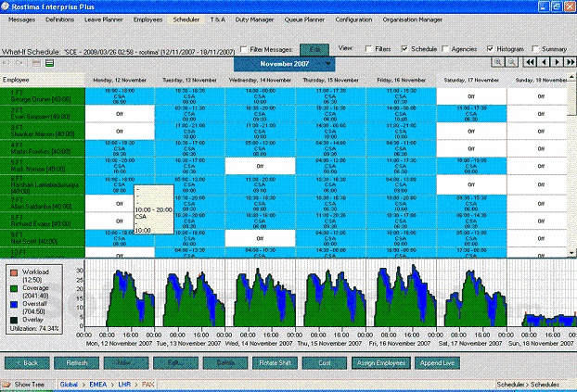Click the EMEA breadcrumb level
The image size is (577, 392).
point(99,383)
